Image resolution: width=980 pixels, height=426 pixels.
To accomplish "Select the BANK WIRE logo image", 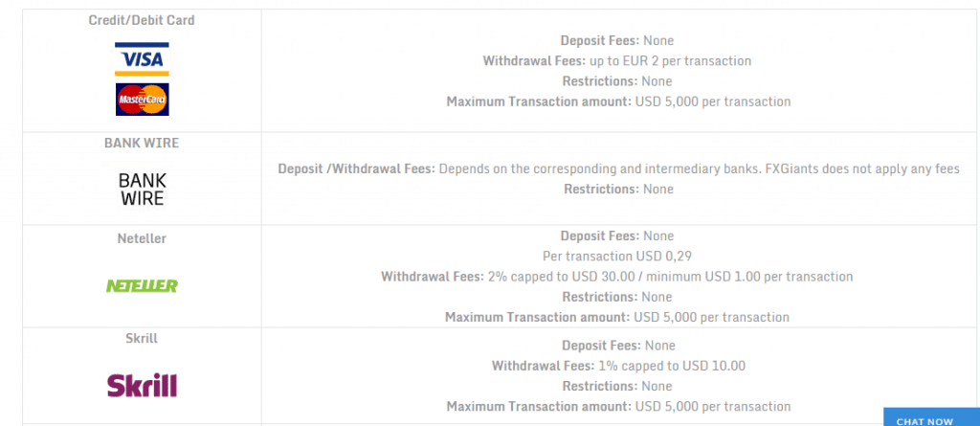I will [142, 190].
